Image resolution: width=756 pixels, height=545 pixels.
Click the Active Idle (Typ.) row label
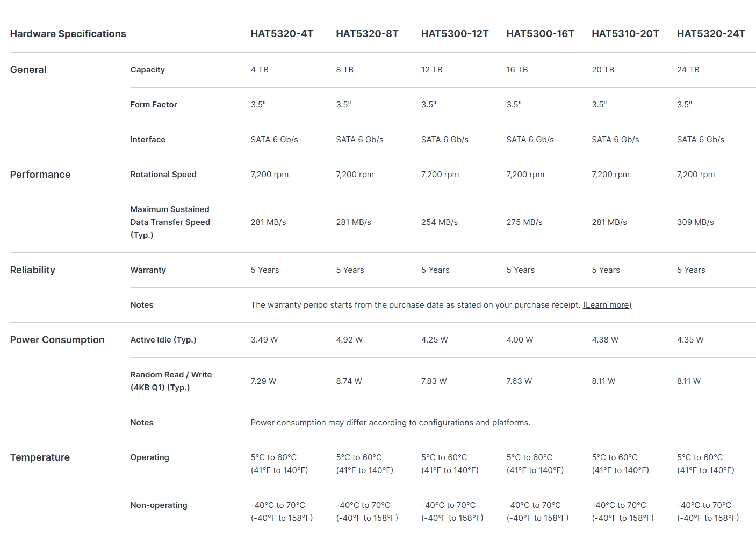pyautogui.click(x=163, y=340)
